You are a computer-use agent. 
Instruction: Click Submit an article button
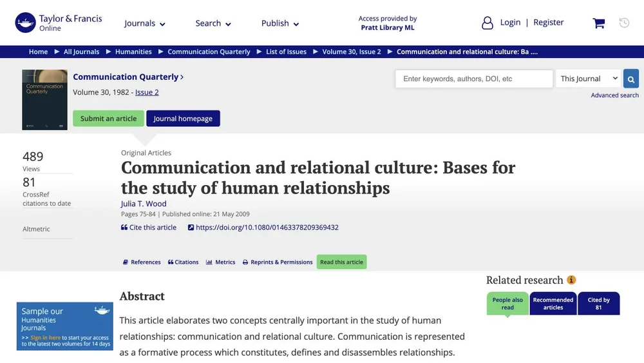pyautogui.click(x=108, y=119)
